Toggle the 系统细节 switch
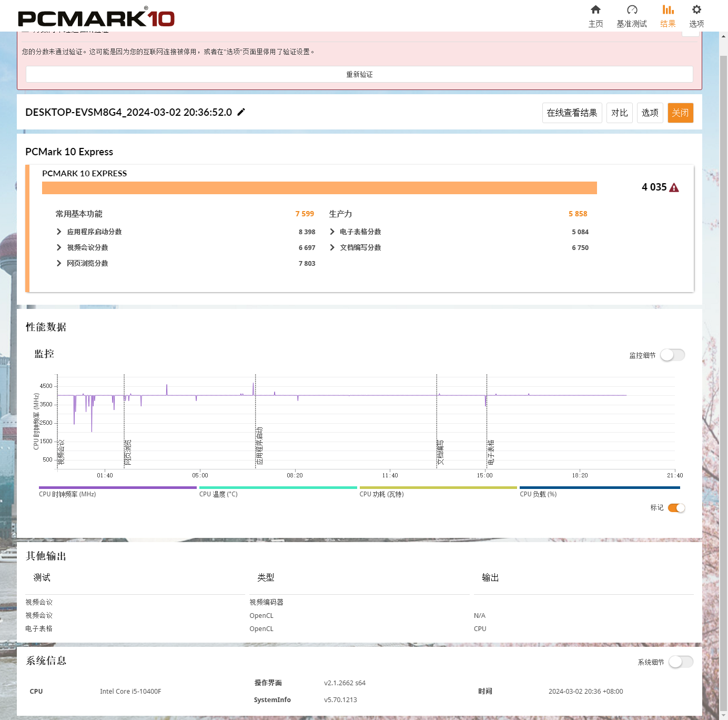 click(681, 662)
